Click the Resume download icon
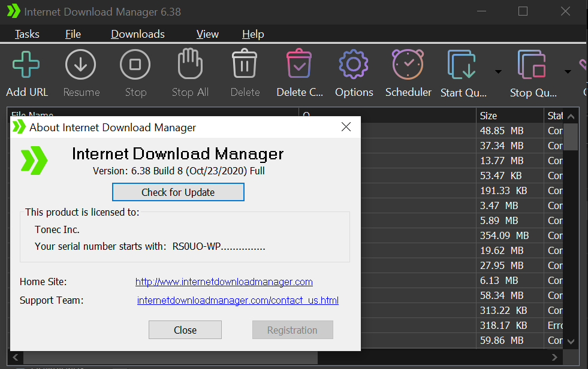Screen dimensions: 588x369 (x=81, y=65)
